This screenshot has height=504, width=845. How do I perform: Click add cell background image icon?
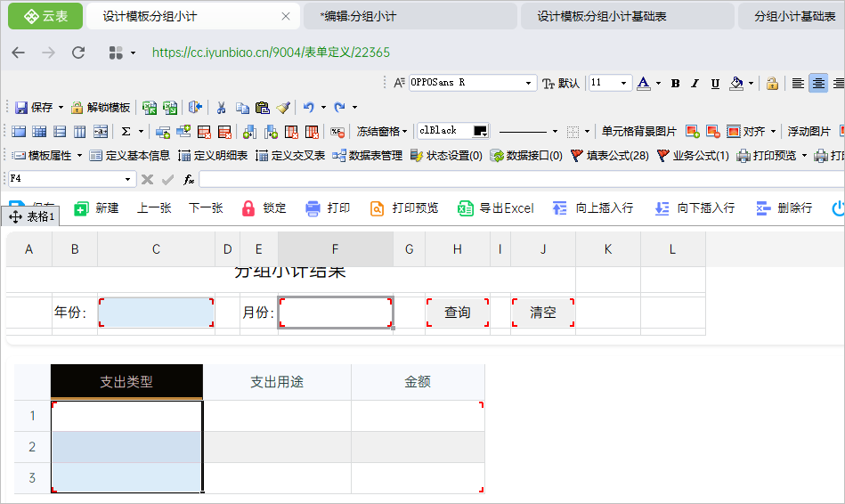coord(693,132)
